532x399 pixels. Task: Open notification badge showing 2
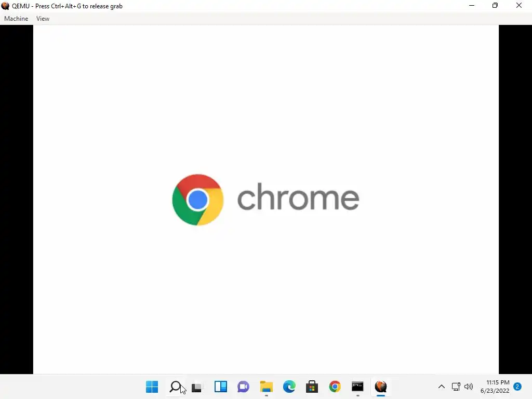[x=517, y=387]
